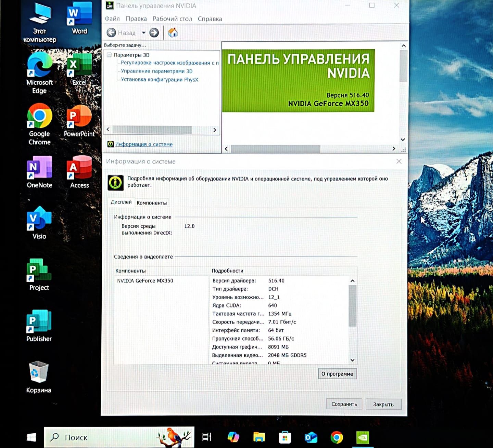The height and width of the screenshot is (448, 493).
Task: Open the Рабочий стол menu
Action: [x=172, y=19]
